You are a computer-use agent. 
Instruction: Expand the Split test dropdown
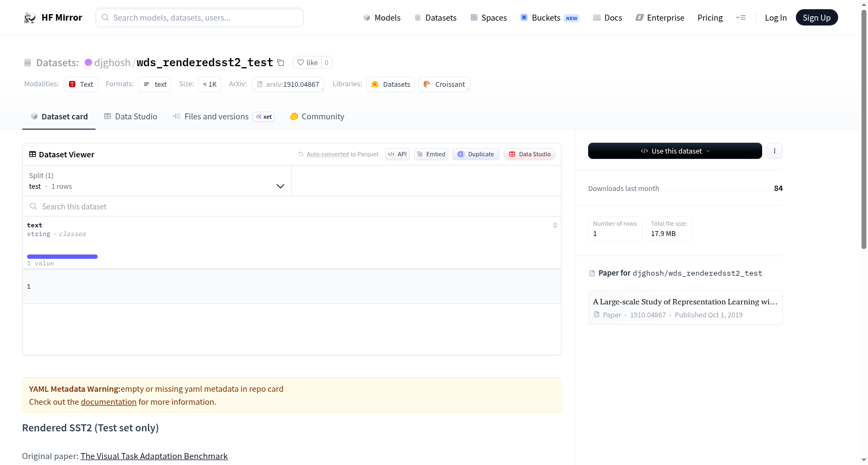(x=157, y=181)
